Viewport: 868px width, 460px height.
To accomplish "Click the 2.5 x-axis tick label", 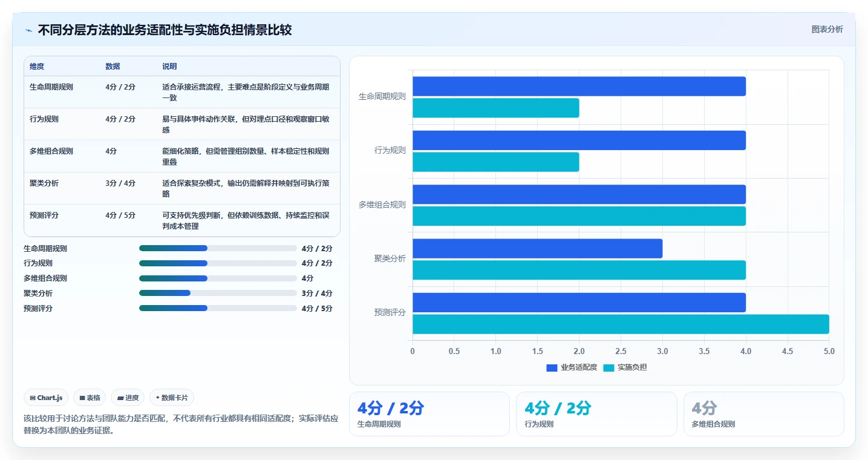I will (621, 351).
